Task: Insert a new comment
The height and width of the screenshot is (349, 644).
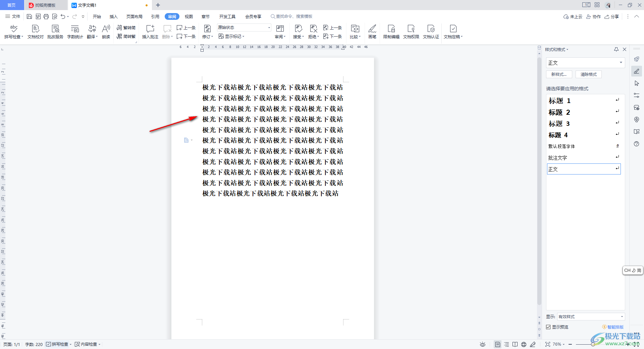Action: coord(150,32)
